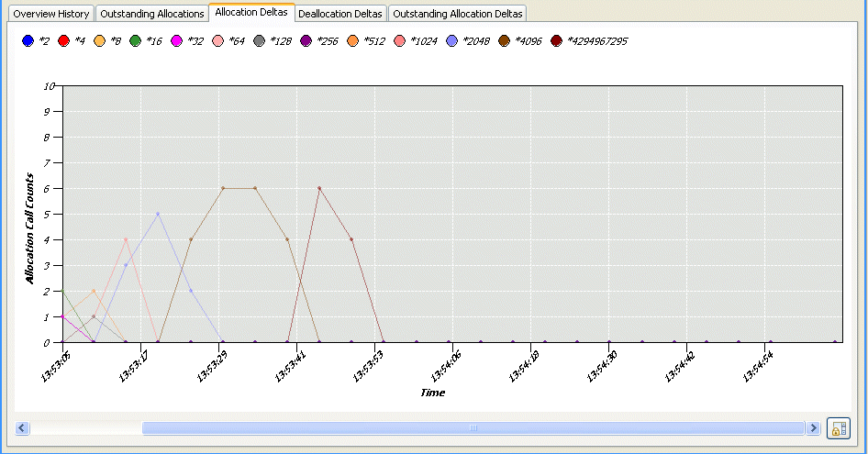Click the orange *512 legend marker
868x454 pixels.
352,41
